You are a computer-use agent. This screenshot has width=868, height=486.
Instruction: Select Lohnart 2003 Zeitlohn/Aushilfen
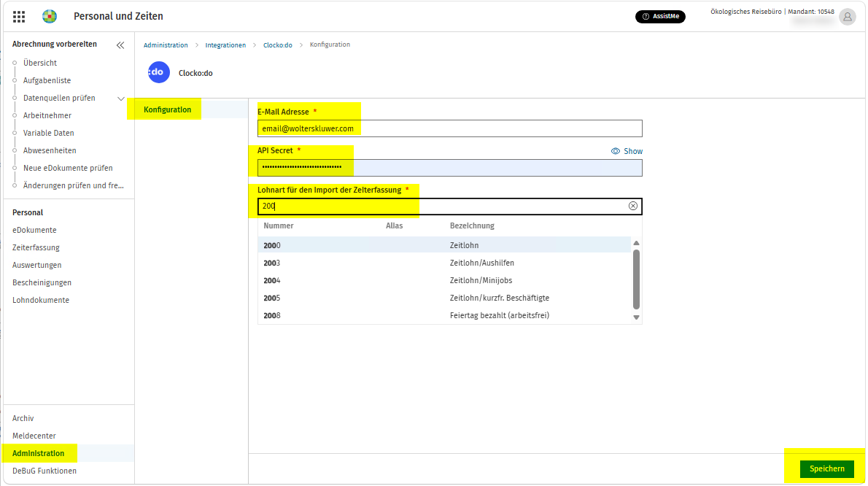click(x=444, y=263)
